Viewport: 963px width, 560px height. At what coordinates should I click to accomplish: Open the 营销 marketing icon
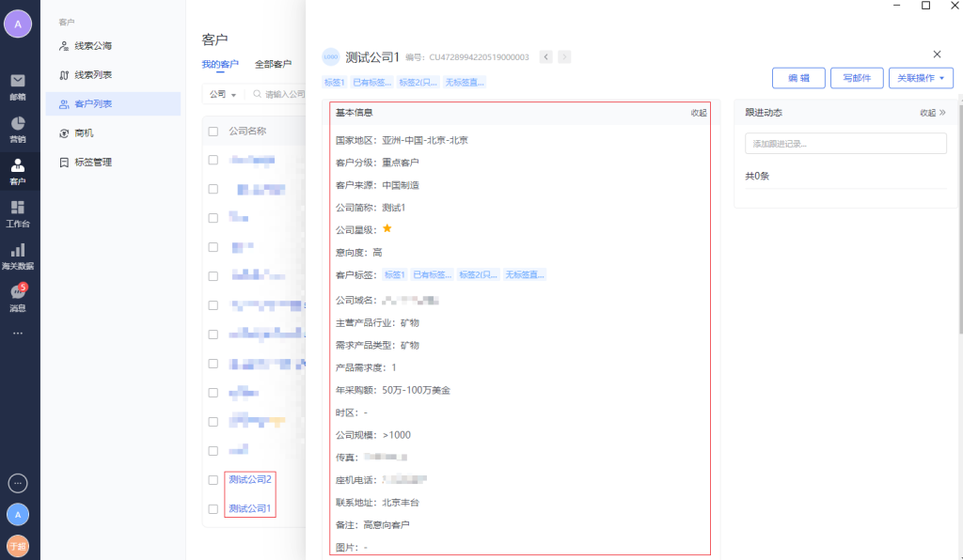(x=18, y=129)
